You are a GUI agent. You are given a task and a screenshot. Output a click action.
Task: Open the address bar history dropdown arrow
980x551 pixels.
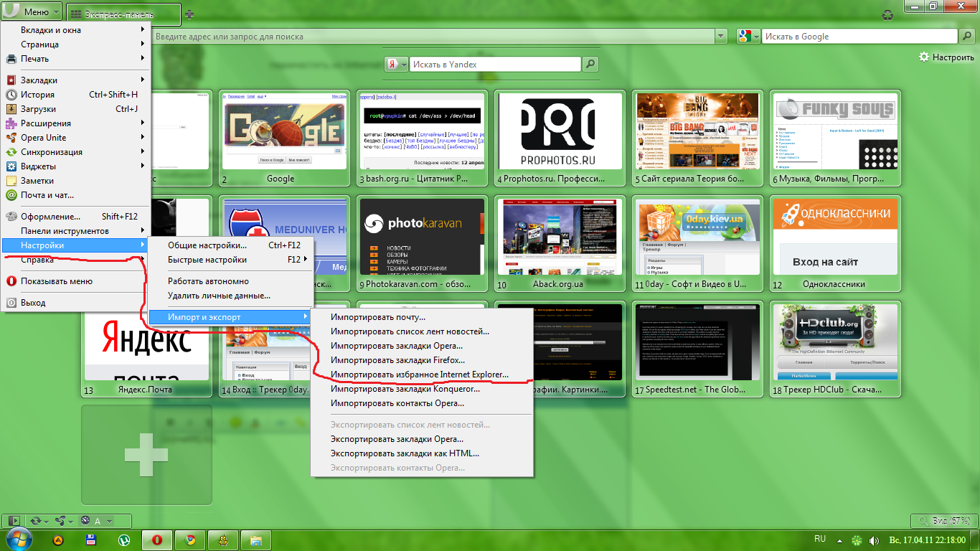(721, 37)
